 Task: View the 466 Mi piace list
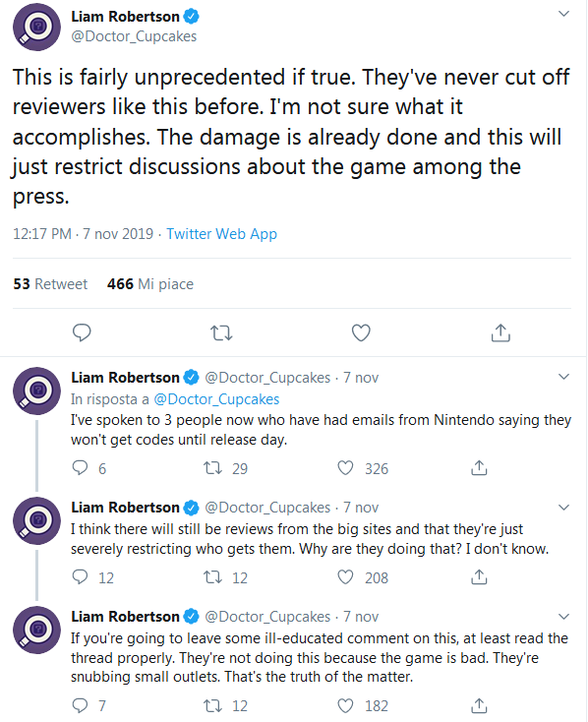click(x=150, y=283)
